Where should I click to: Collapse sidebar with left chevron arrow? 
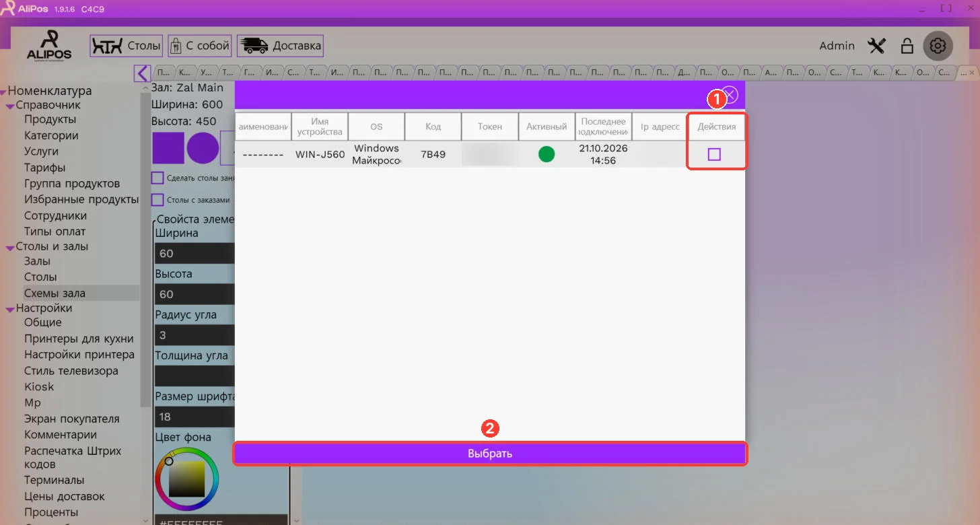click(141, 73)
